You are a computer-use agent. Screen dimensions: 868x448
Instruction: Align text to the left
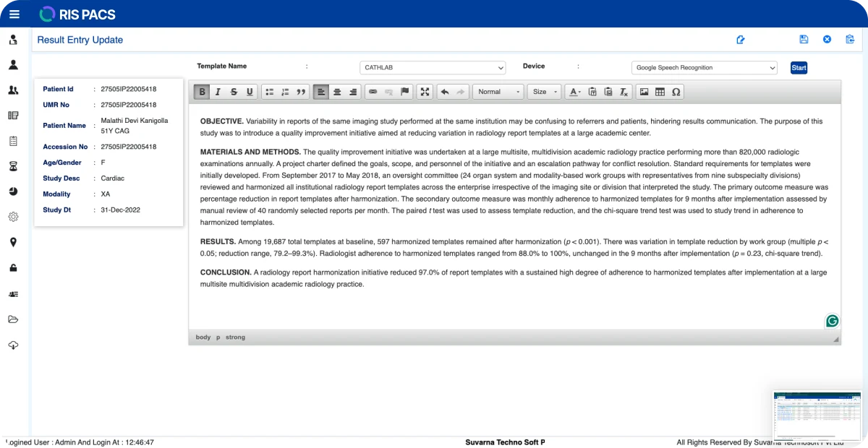(321, 92)
